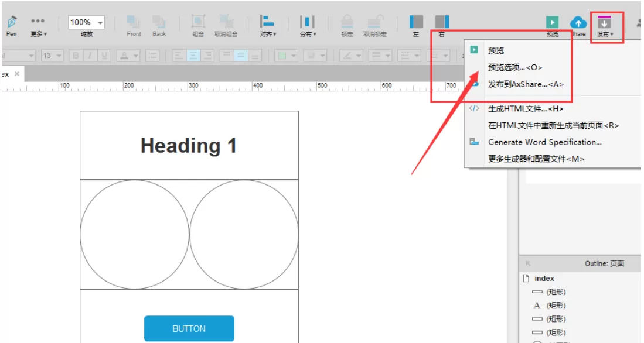Expand the 分布 distribute dropdown
Screen dimensions: 644x343
(x=308, y=25)
